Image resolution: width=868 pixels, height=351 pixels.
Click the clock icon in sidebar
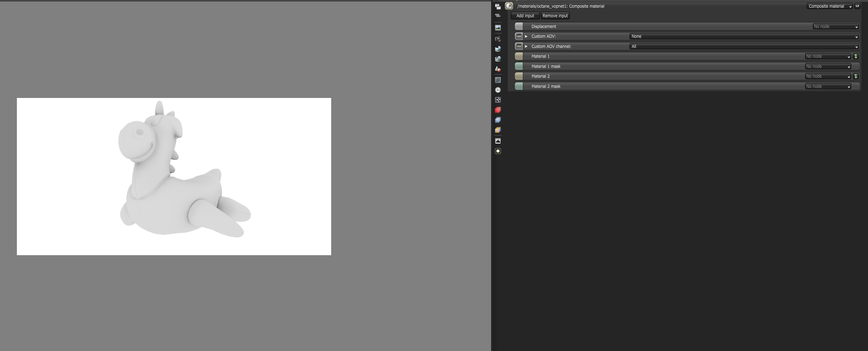pyautogui.click(x=498, y=90)
